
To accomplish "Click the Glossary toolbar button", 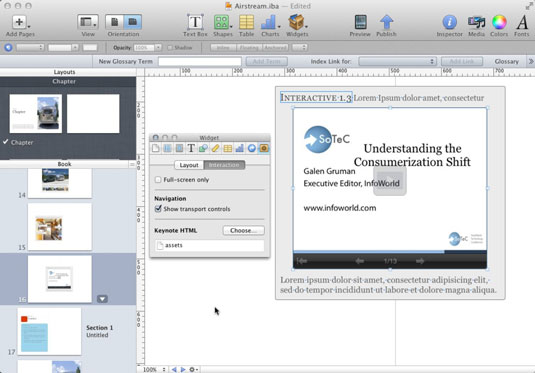I will coord(506,62).
